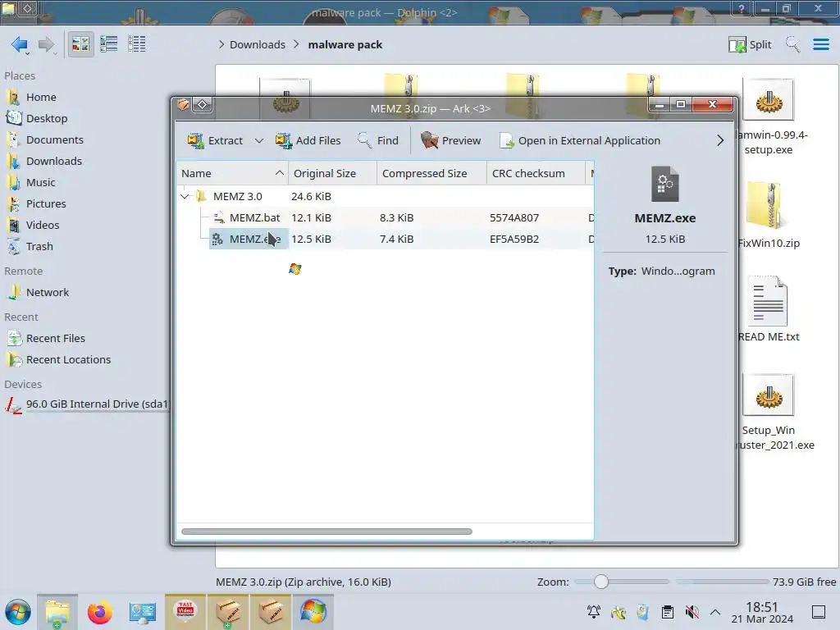Click the Fast Video Downloader taskbar icon
The height and width of the screenshot is (630, 840).
[x=185, y=612]
